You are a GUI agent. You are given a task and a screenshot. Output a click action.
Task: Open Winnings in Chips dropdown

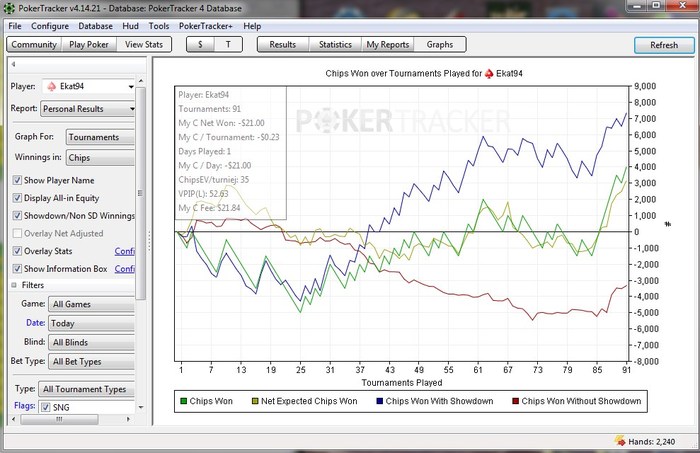100,158
